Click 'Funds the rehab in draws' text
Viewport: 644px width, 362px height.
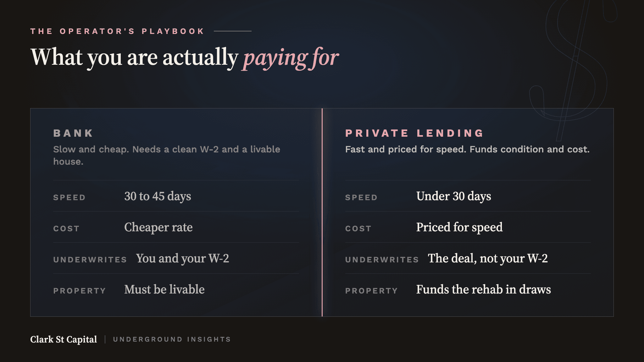tap(483, 289)
